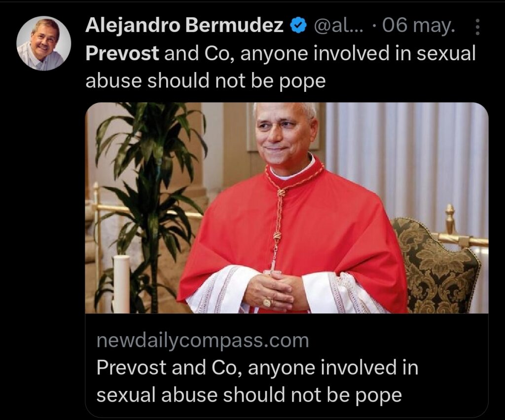505x420 pixels.
Task: Click the bold word Prevost in tweet
Action: point(122,53)
